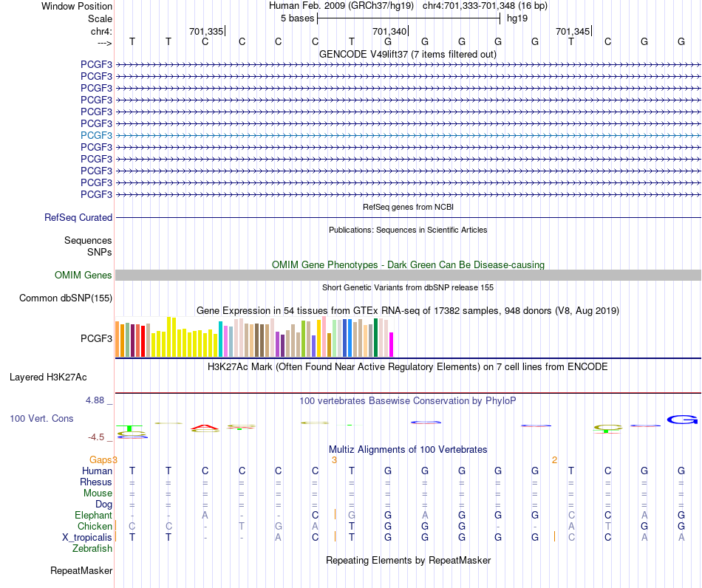Select the gray OMIM Genes bar
This screenshot has height=588, width=702.
[408, 276]
